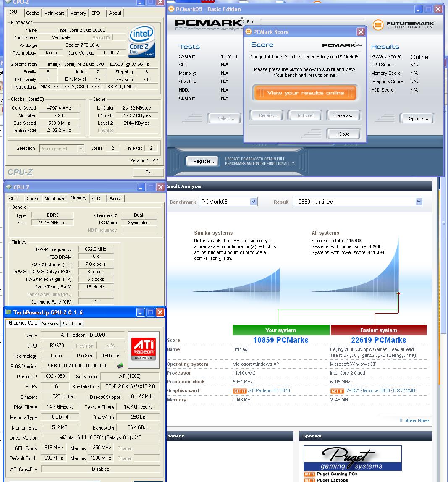The height and width of the screenshot is (482, 448).
Task: Open the Puget Laptops link
Action: [333, 480]
